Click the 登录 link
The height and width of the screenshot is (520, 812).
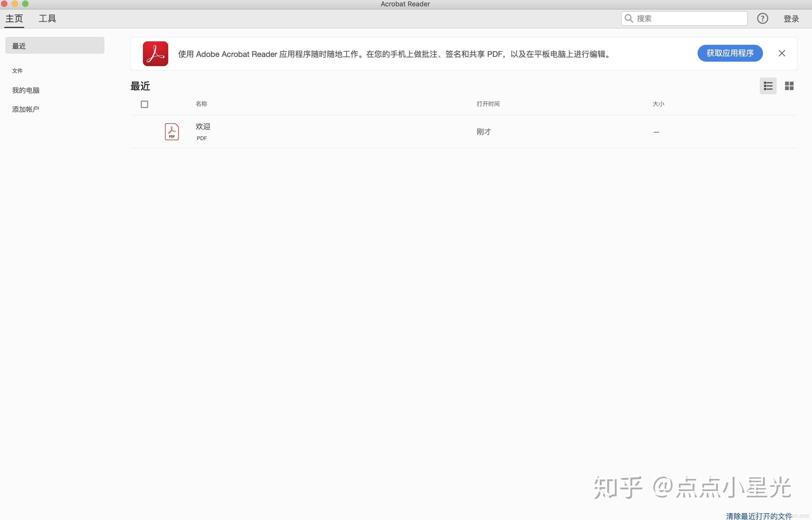(791, 18)
